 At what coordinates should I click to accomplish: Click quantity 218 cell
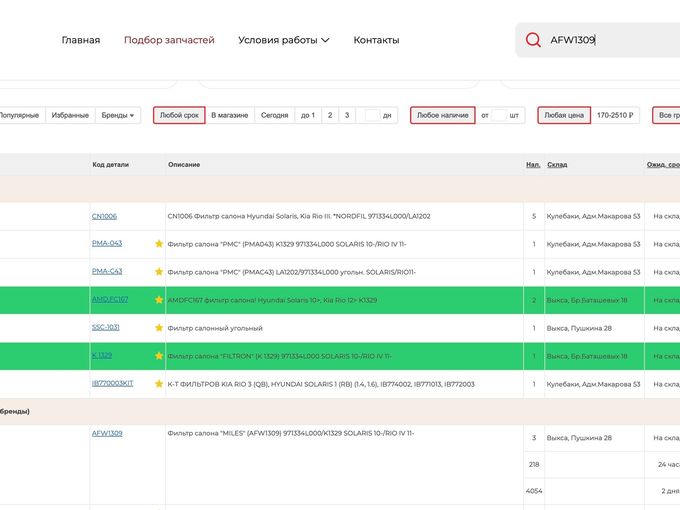point(534,464)
